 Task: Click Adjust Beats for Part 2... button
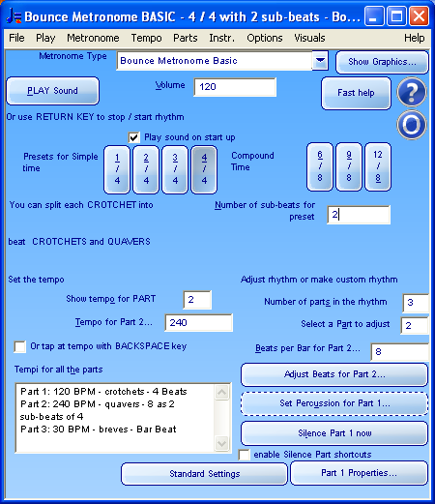[334, 374]
